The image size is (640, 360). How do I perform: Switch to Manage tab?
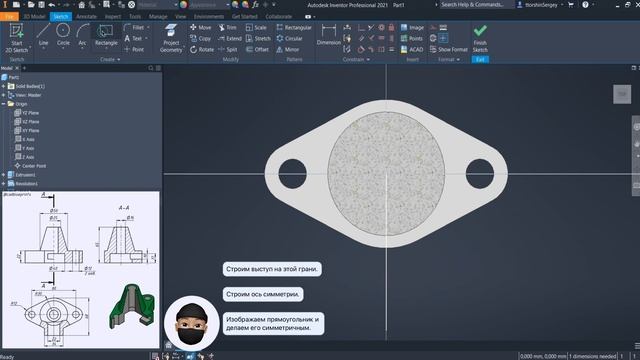[x=158, y=17]
